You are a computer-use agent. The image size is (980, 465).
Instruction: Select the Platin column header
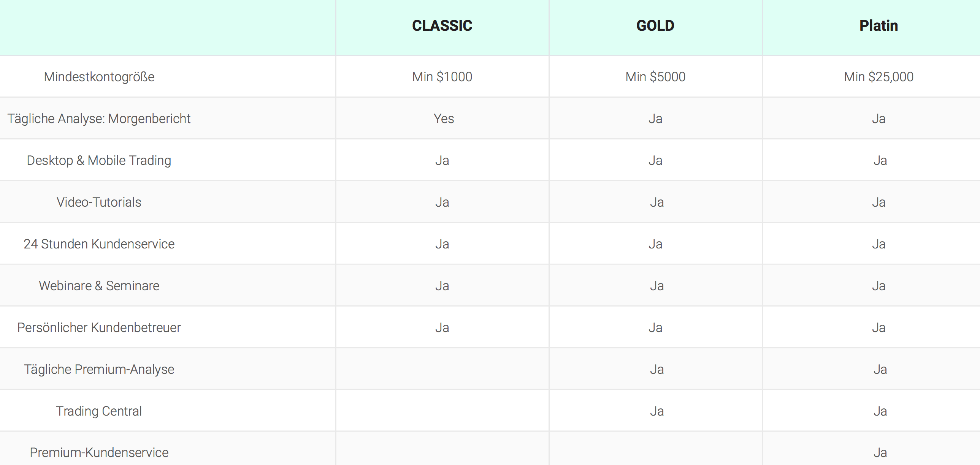pyautogui.click(x=879, y=26)
